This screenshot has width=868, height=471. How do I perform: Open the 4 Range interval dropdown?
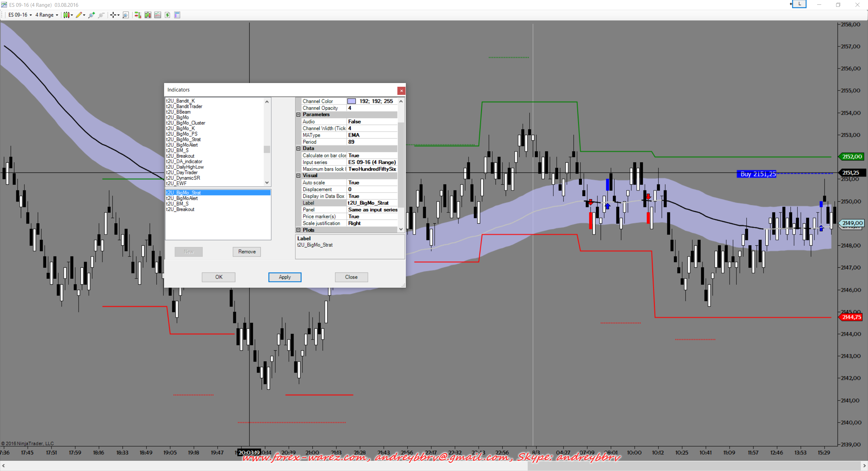(x=47, y=15)
